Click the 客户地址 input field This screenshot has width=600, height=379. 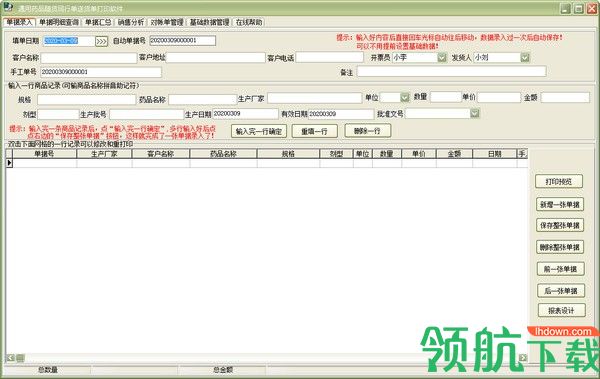(215, 57)
